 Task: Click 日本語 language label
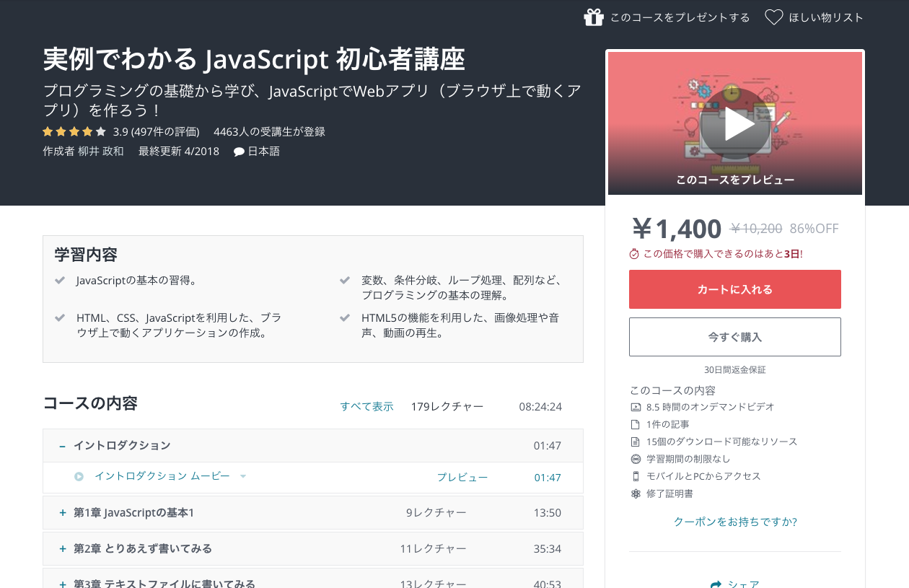263,152
